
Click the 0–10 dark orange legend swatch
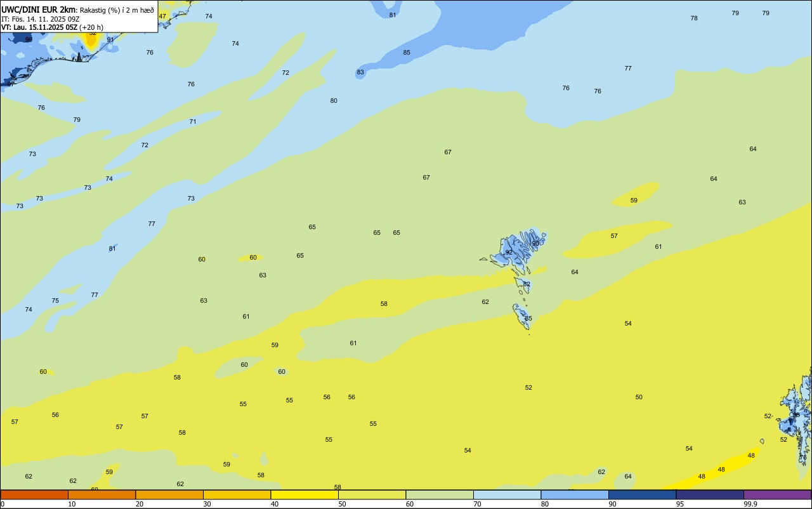click(34, 494)
